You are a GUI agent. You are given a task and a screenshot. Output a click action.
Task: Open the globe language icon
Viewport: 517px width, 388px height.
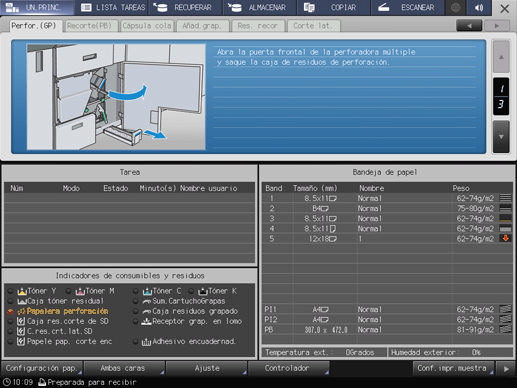coord(455,7)
